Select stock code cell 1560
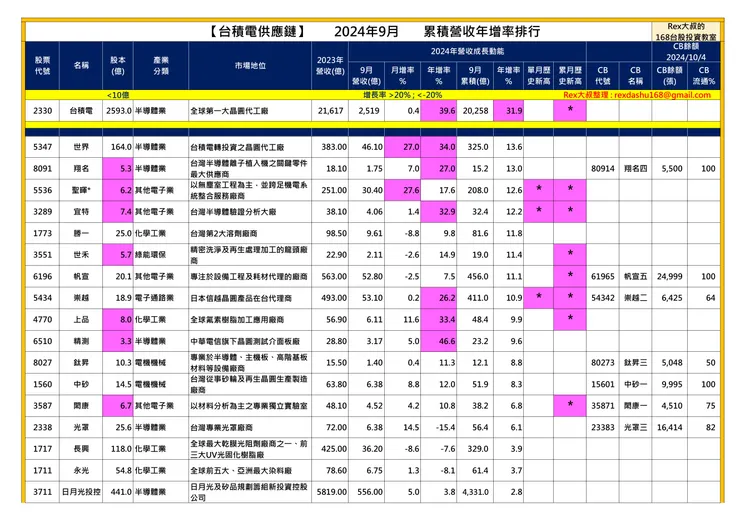The image size is (740, 523). [42, 384]
